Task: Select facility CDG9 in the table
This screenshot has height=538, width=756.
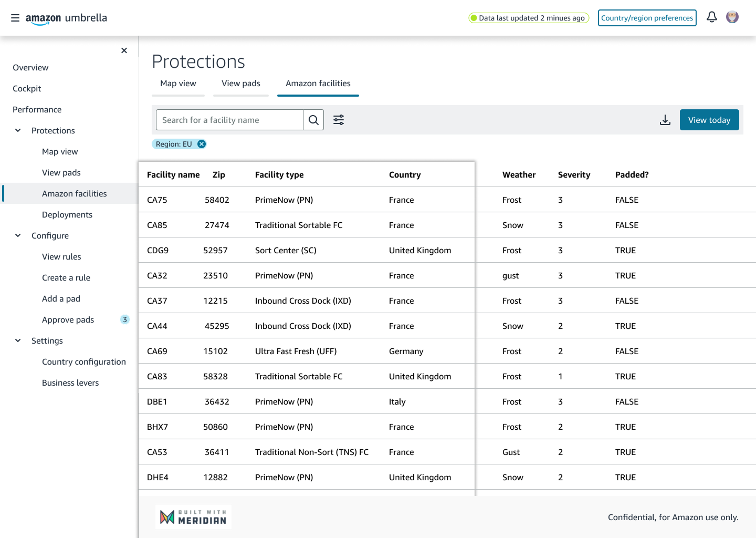Action: (x=158, y=250)
